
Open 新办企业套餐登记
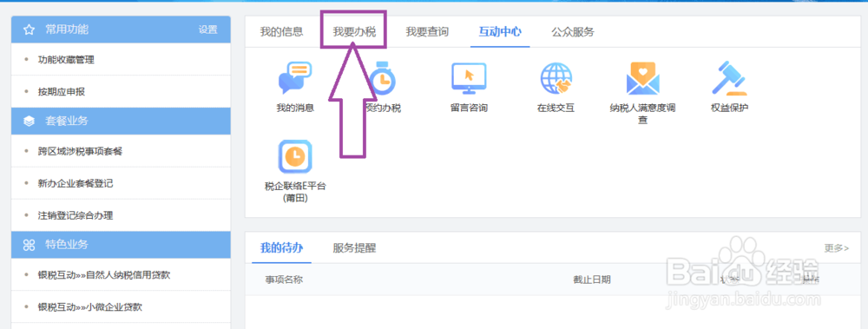(121, 183)
